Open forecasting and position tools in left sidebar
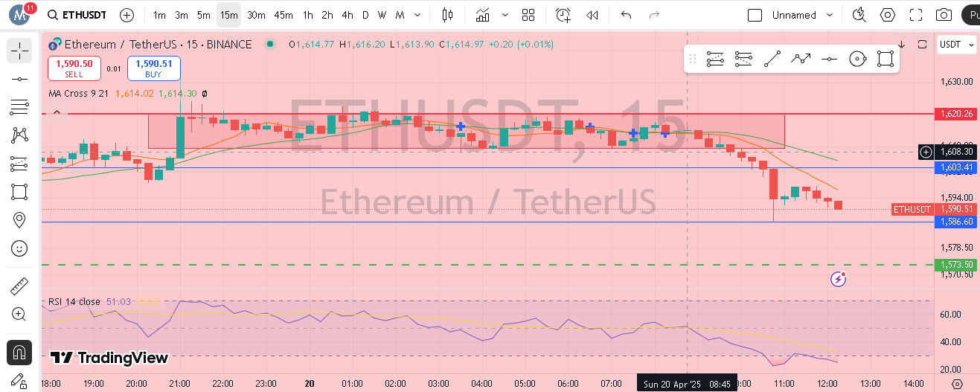Viewport: 980px width, 392px height. (x=19, y=164)
